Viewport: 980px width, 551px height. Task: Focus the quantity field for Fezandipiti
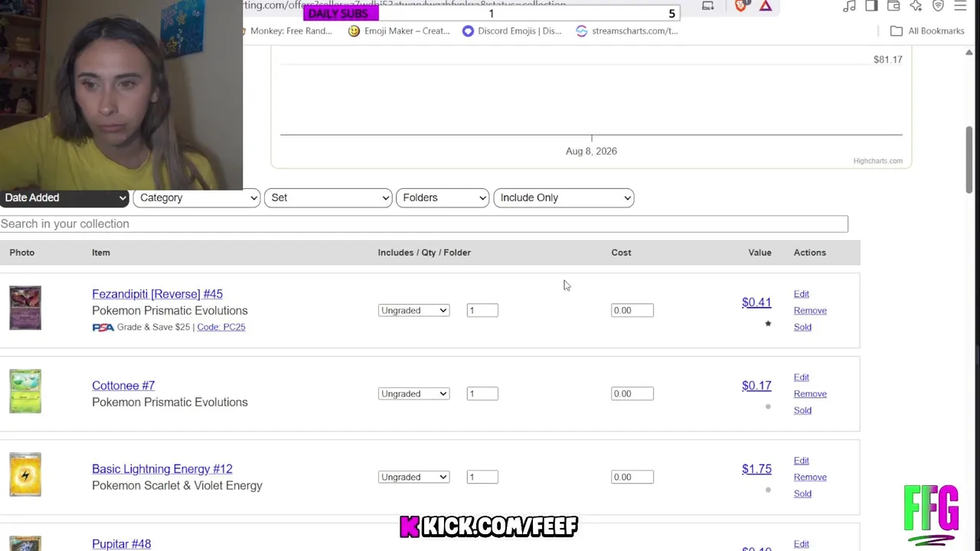[x=482, y=310]
